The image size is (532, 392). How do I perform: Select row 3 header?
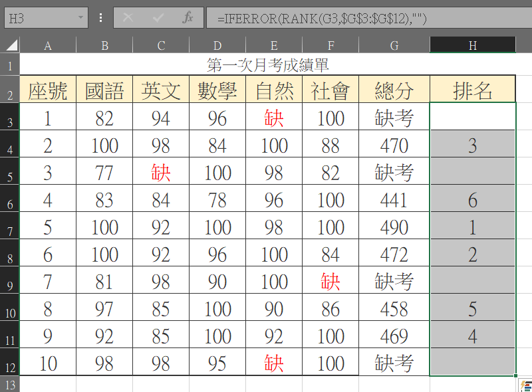coord(10,116)
